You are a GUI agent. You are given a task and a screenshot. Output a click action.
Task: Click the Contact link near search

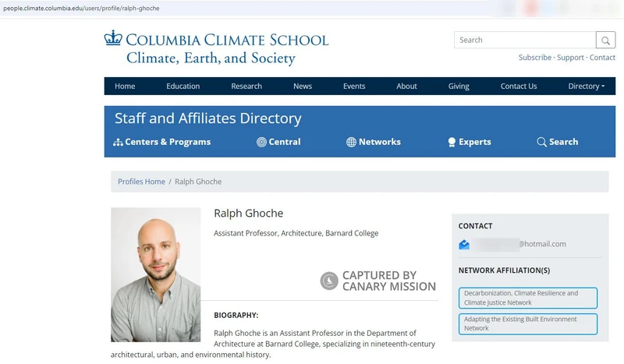pyautogui.click(x=602, y=58)
